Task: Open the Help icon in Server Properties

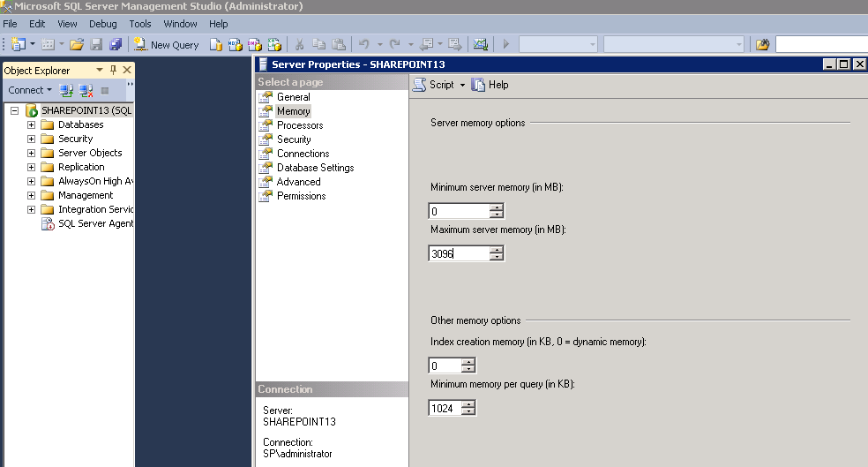Action: click(478, 85)
